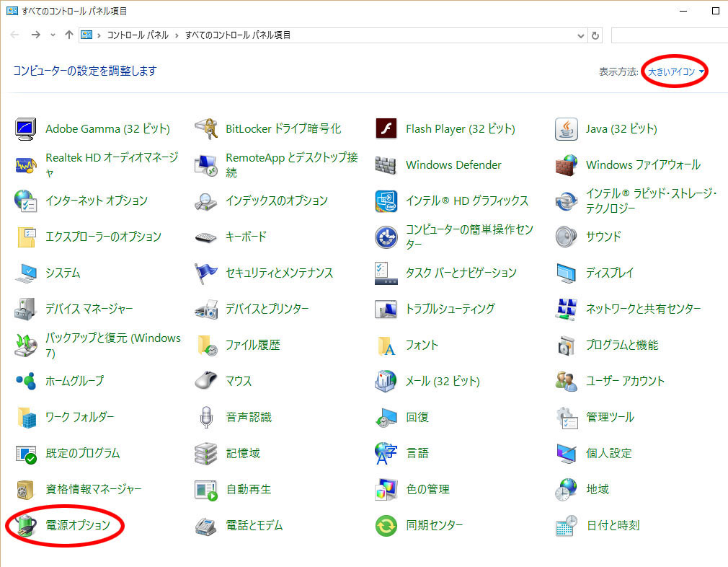Open the recent locations dropdown chevron
Image resolution: width=728 pixels, height=567 pixels.
click(53, 35)
